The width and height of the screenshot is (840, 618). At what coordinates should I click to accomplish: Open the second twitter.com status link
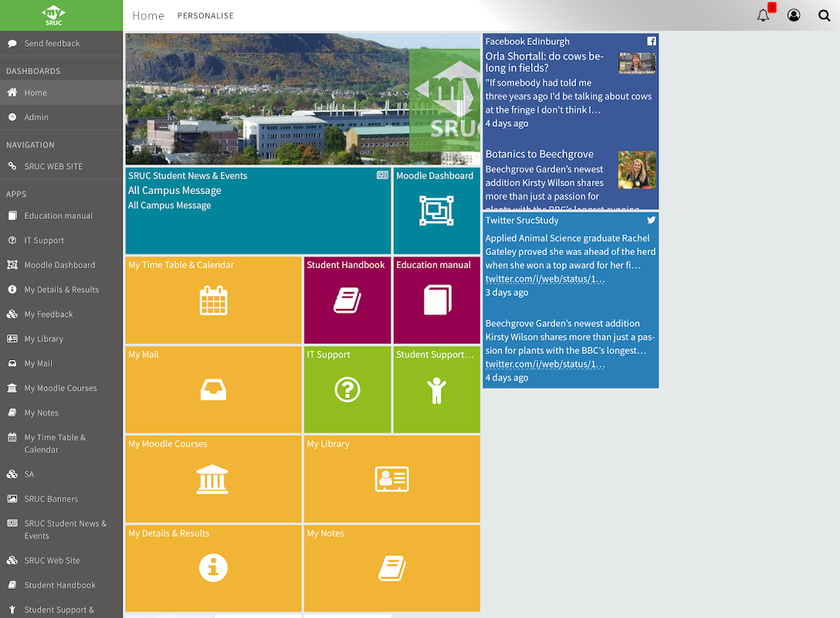(x=545, y=364)
